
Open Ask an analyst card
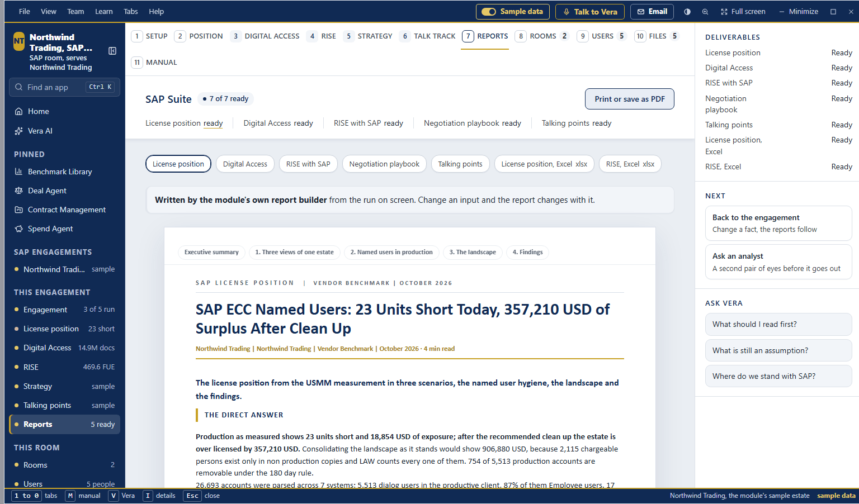click(778, 262)
